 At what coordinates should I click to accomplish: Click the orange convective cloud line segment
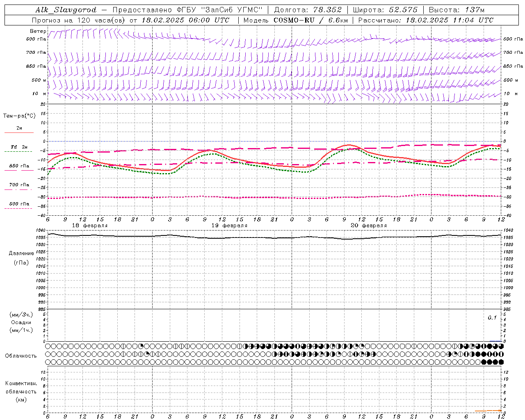tap(488, 411)
